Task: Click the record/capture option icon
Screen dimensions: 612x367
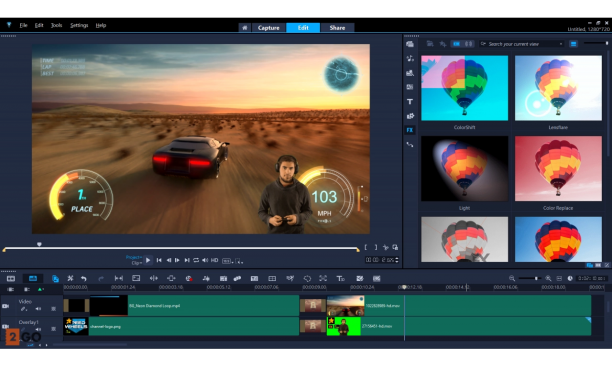Action: coord(189,278)
